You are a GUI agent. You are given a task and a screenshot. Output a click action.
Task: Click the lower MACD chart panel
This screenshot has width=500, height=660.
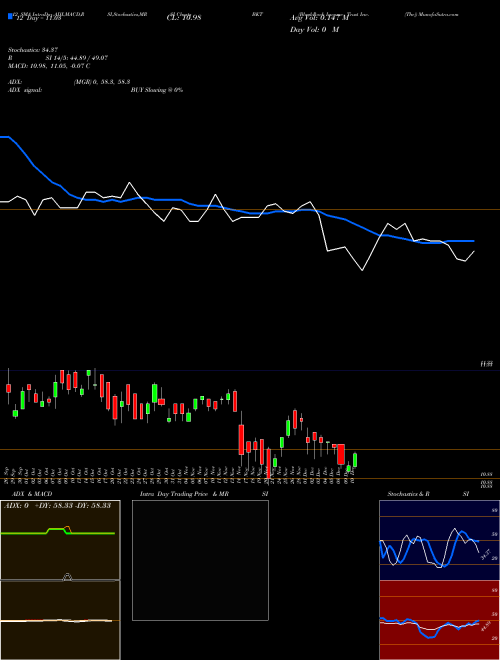point(60,620)
